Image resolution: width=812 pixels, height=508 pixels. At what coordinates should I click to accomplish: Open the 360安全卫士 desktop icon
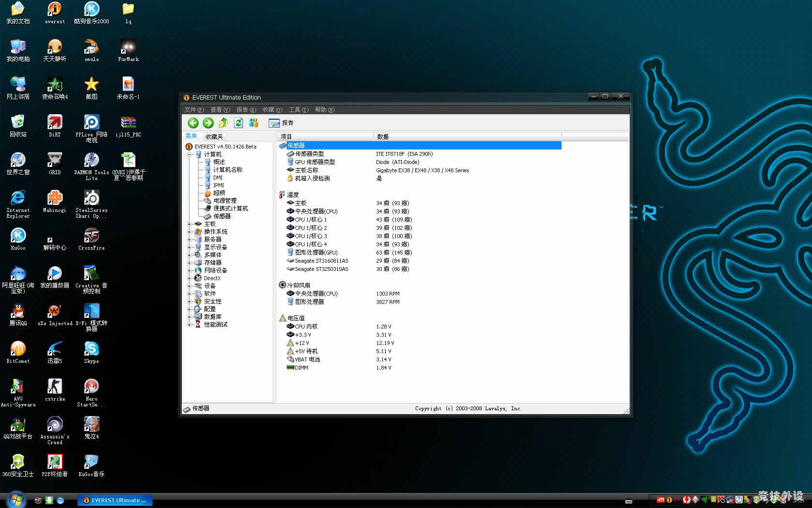[18, 466]
